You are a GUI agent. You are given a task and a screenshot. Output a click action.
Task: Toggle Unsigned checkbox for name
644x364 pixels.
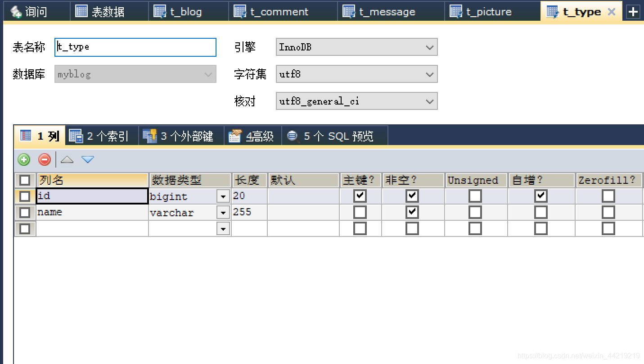coord(475,212)
